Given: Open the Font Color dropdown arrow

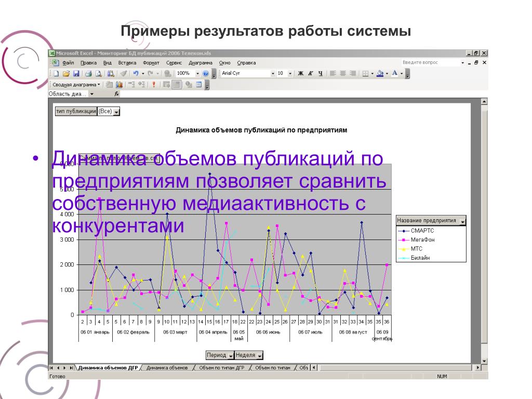Looking at the screenshot, I should tap(402, 73).
